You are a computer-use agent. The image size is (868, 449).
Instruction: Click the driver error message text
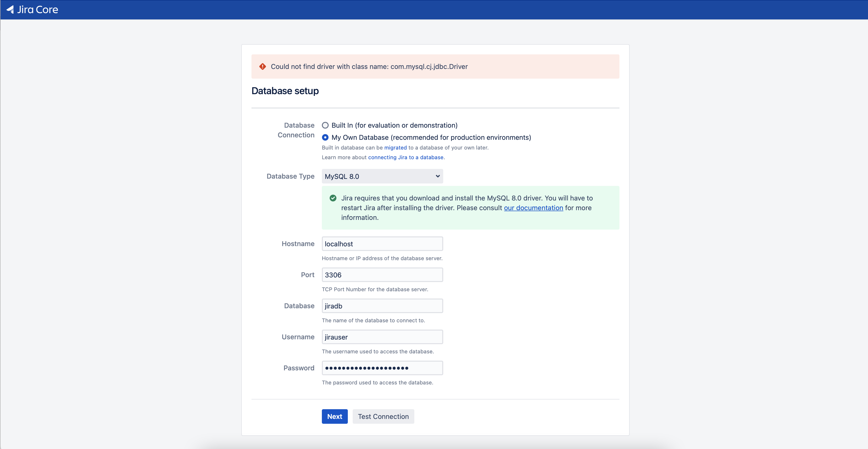[x=369, y=67]
